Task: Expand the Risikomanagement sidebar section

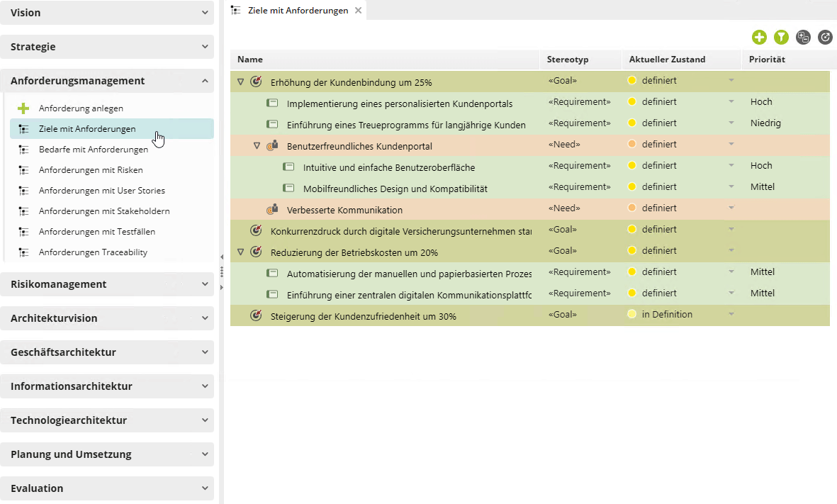Action: [x=107, y=284]
